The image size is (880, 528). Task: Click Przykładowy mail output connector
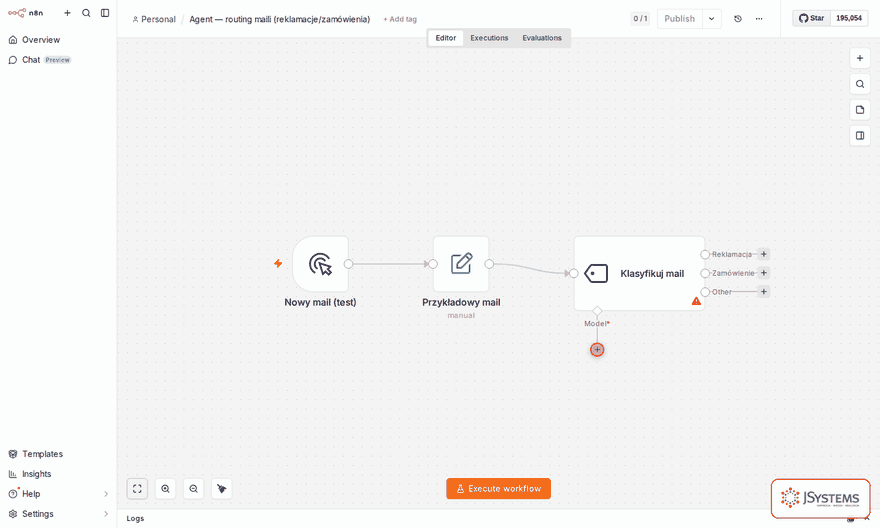point(489,264)
